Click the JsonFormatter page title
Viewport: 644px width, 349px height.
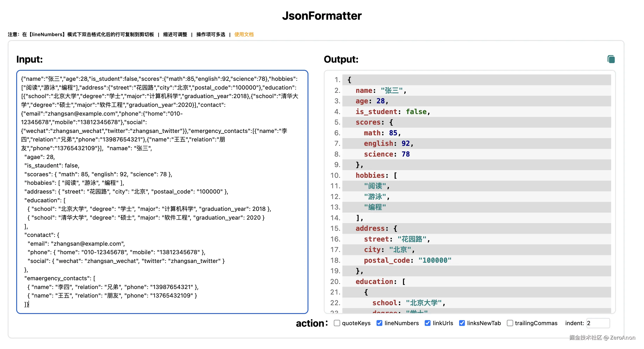click(x=322, y=16)
